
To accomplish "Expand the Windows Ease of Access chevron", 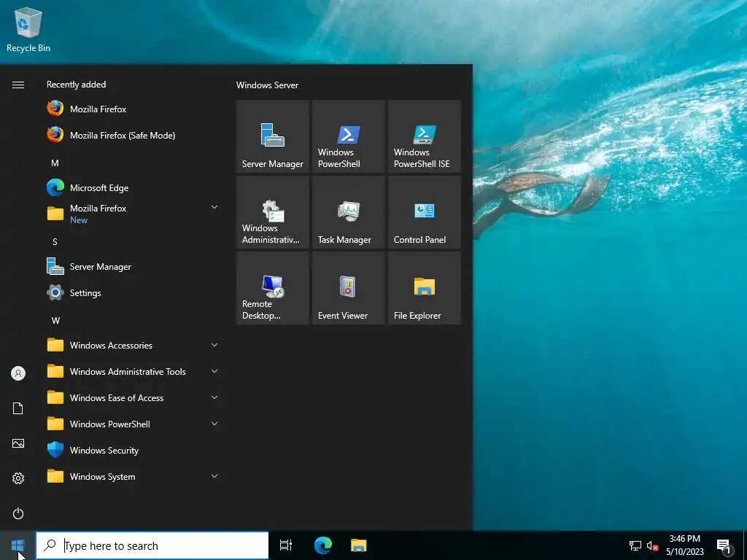I will pos(214,397).
